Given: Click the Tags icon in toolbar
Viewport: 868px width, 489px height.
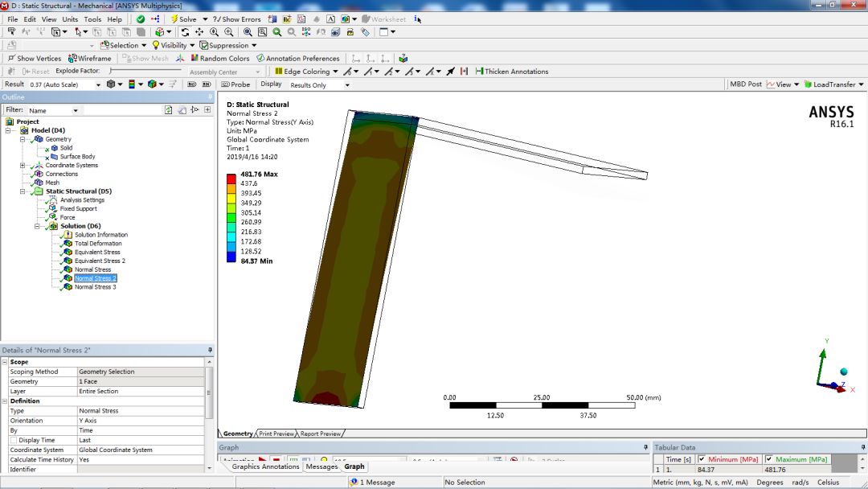Looking at the screenshot, I should 366,32.
